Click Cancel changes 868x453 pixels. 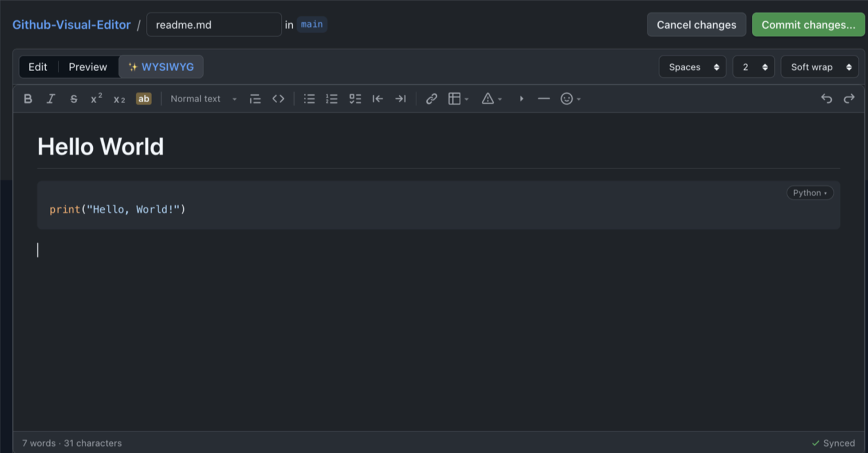pos(697,25)
